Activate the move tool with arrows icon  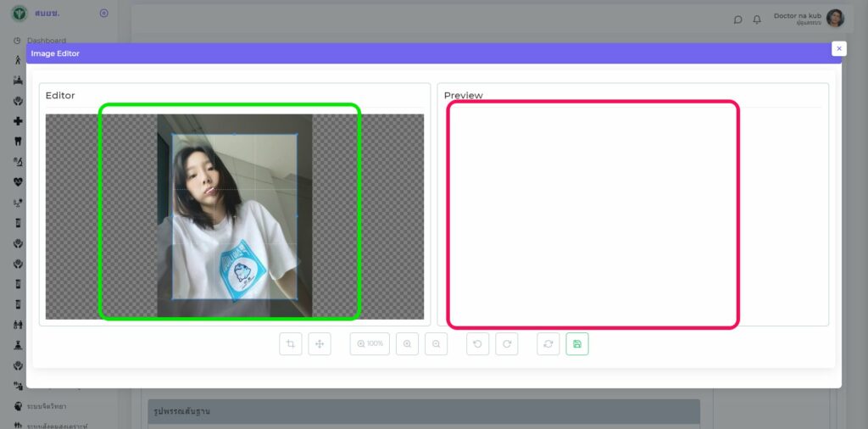[x=320, y=344]
